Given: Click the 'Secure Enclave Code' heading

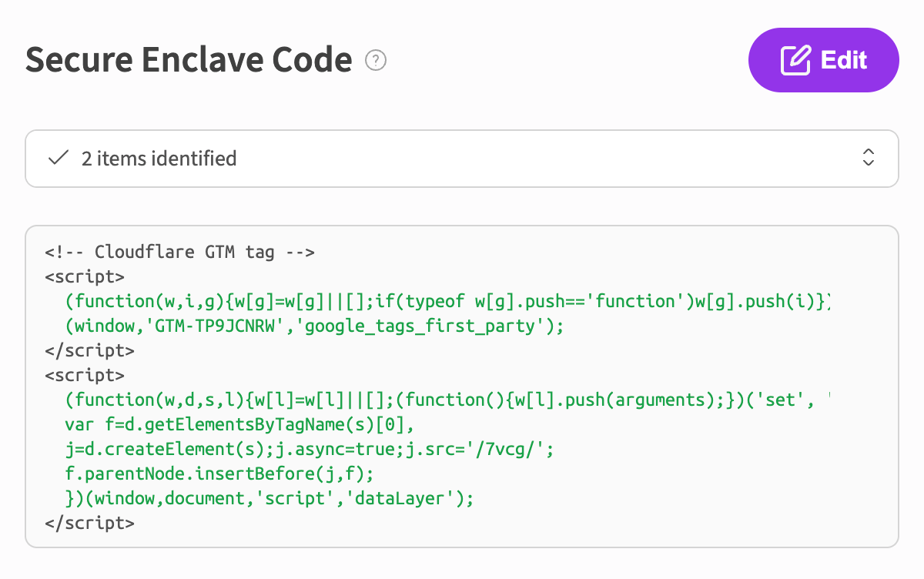Looking at the screenshot, I should point(189,60).
